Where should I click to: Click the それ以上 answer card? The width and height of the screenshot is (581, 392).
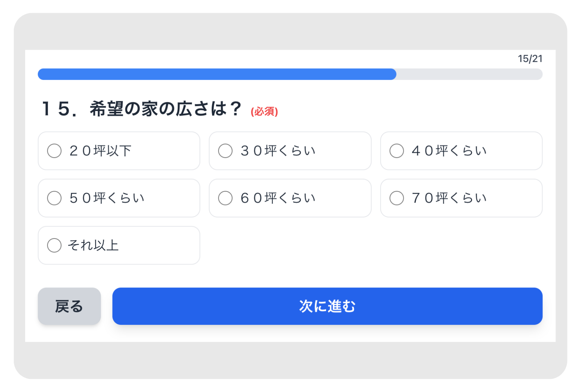pos(119,245)
